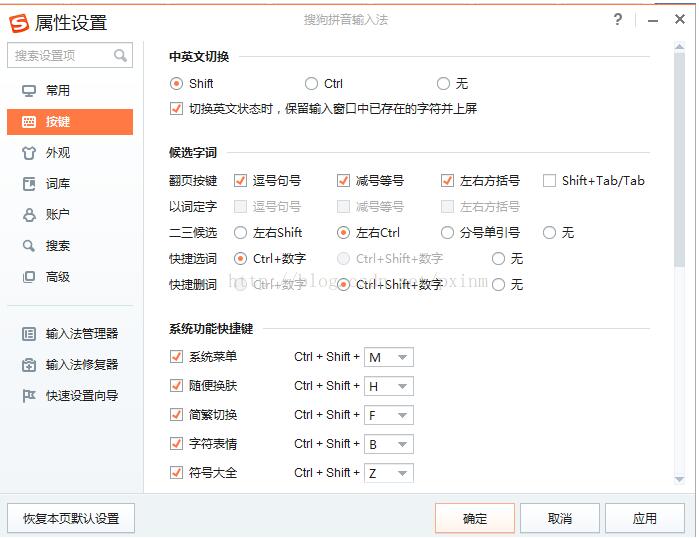
Task: Toggle 随便换肤 hotkey checkbox
Action: coord(177,386)
